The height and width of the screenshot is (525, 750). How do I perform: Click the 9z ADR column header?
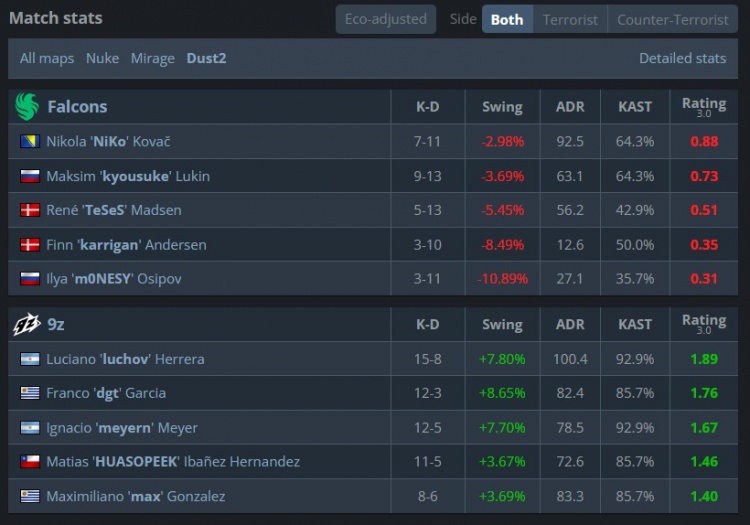570,324
